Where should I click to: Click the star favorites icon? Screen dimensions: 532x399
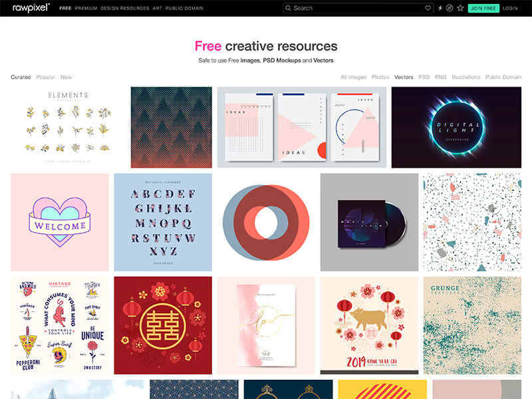pos(460,8)
